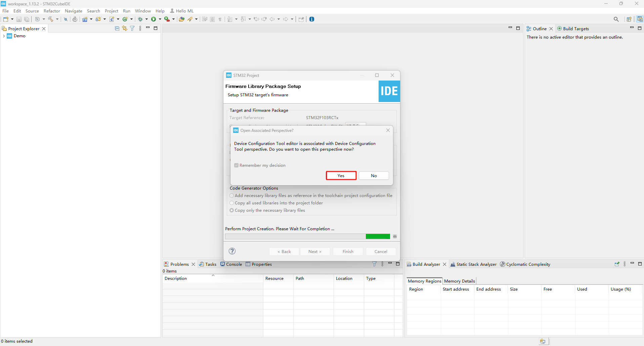Open the Refactor menu
Viewport: 644px width, 346px height.
pos(52,11)
